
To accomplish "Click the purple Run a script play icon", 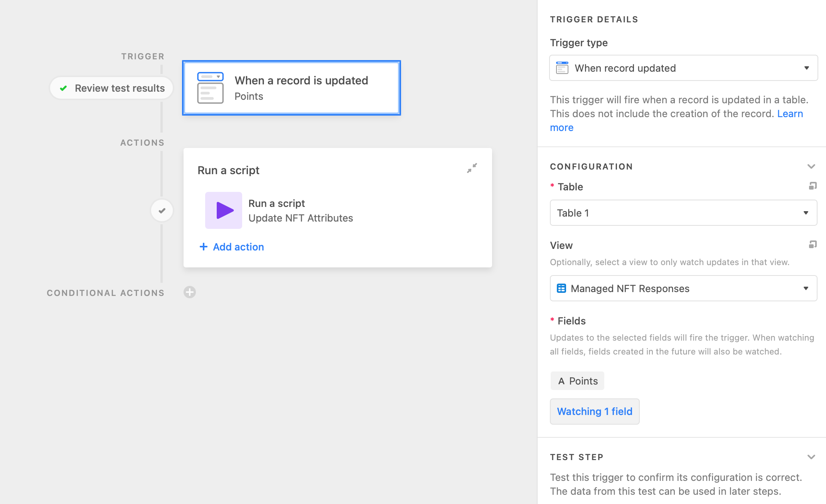I will [224, 210].
